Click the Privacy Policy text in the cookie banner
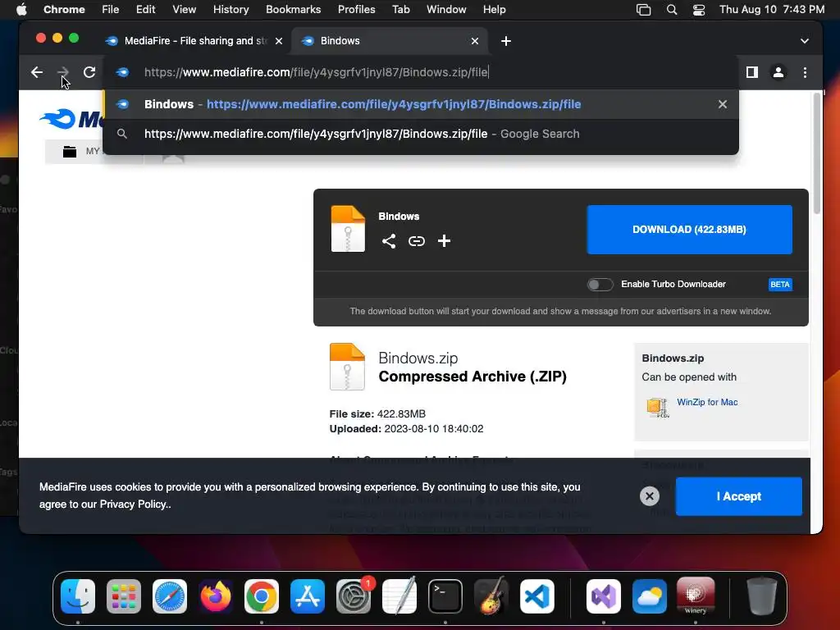The height and width of the screenshot is (630, 840). click(x=135, y=504)
